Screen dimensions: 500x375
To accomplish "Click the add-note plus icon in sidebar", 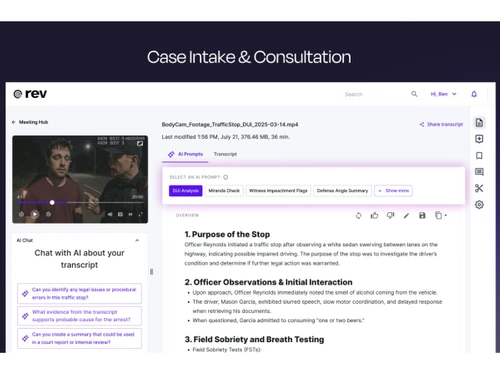I will pos(479,139).
